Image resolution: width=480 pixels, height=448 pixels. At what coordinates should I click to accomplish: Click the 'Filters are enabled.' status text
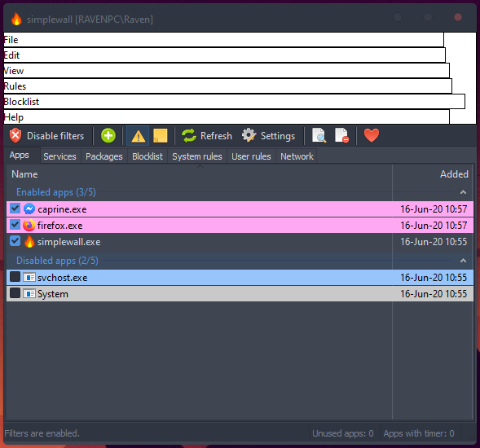coord(42,433)
